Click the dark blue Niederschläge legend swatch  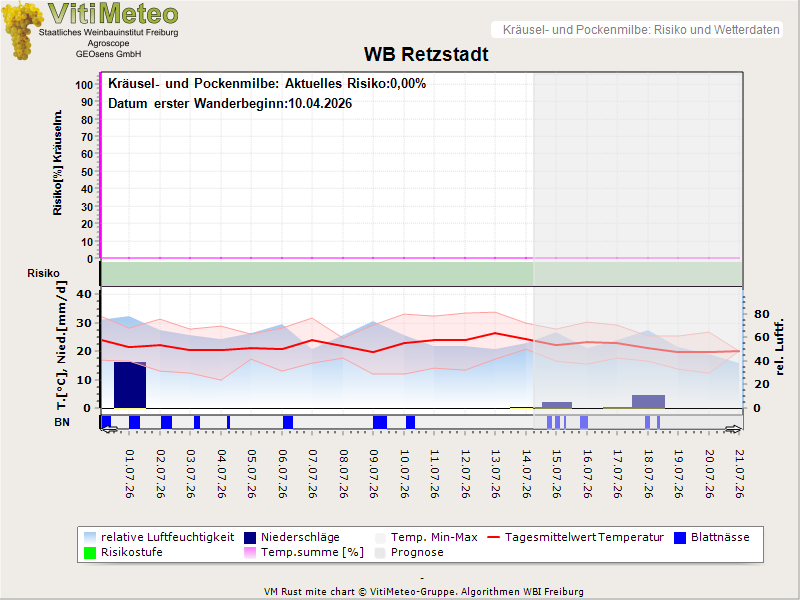click(250, 538)
